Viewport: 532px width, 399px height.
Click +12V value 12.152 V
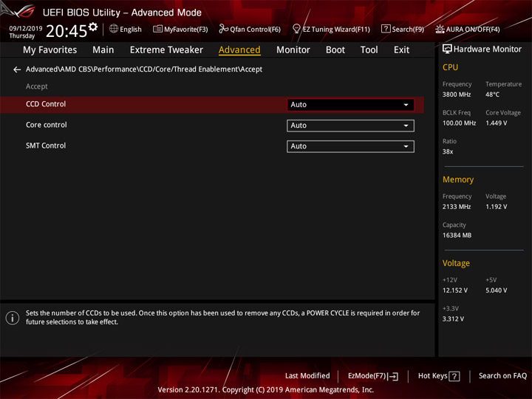coord(454,291)
